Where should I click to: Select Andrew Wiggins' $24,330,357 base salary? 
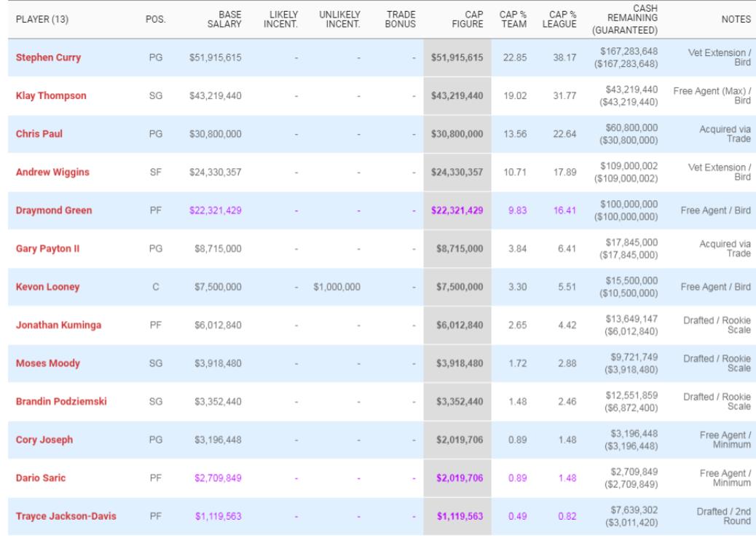(x=215, y=172)
